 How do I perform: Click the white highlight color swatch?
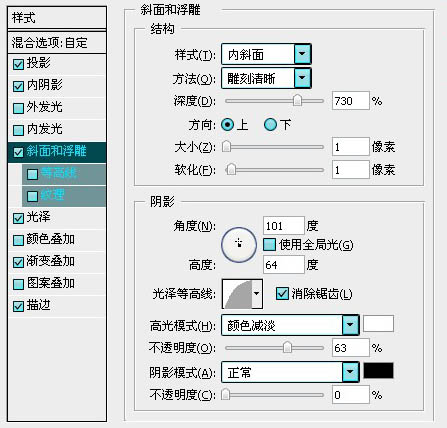click(x=378, y=323)
